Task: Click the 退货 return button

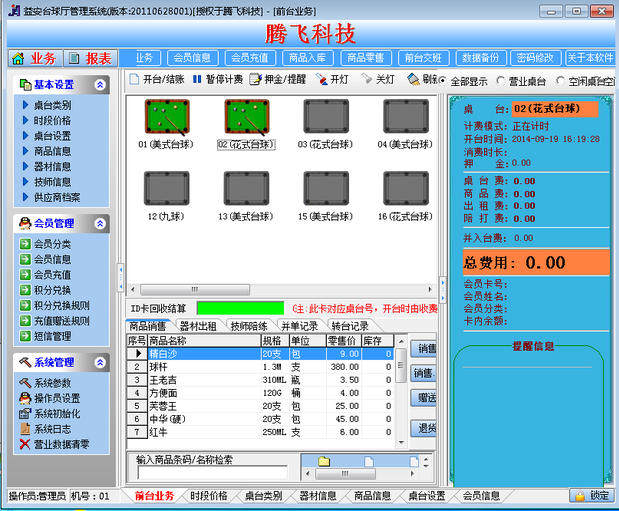Action: [424, 428]
